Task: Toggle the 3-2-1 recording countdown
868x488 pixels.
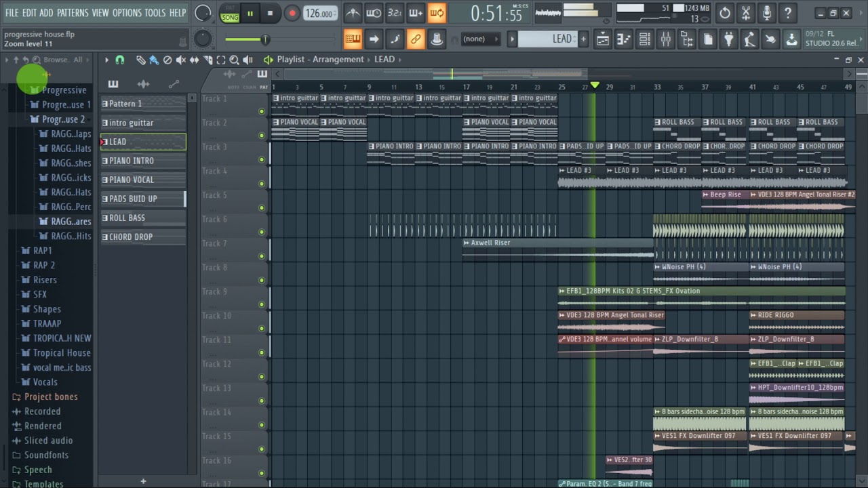Action: point(395,12)
